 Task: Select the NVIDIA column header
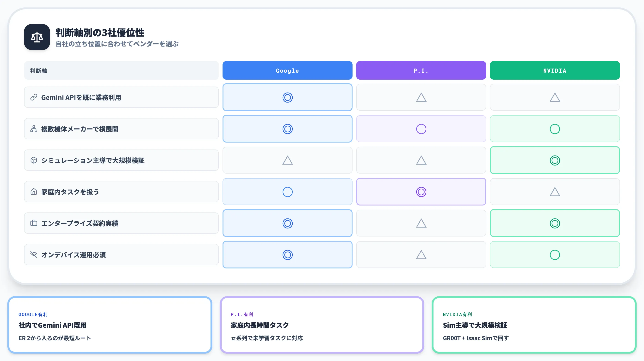[x=555, y=71]
